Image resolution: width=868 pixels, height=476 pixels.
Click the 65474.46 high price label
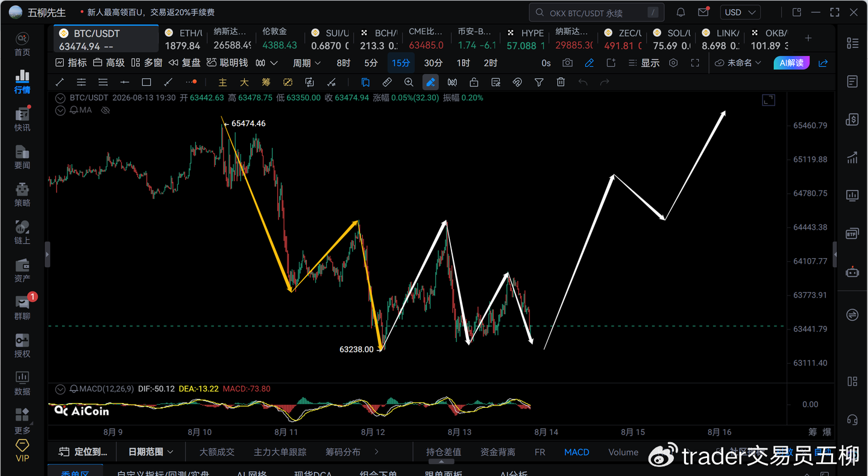[248, 123]
